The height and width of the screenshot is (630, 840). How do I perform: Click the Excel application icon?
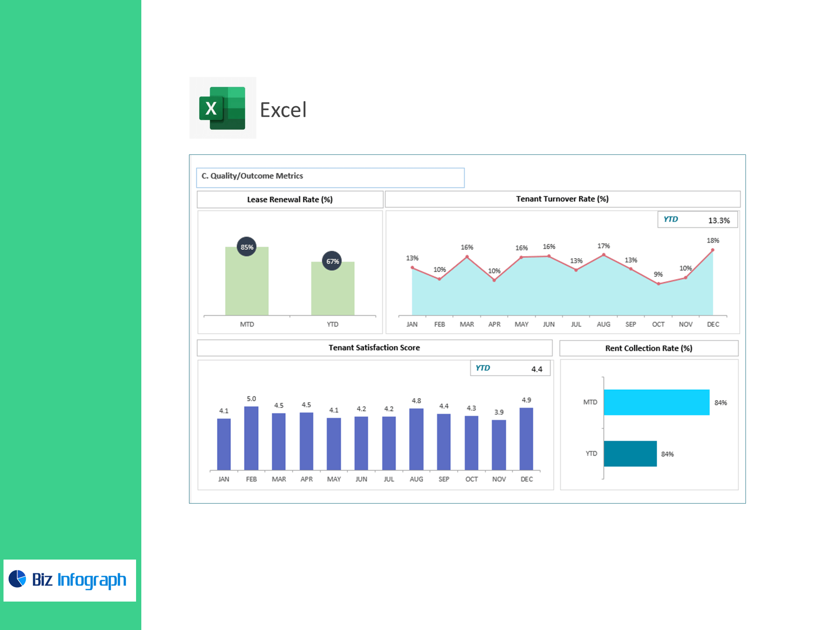point(222,108)
